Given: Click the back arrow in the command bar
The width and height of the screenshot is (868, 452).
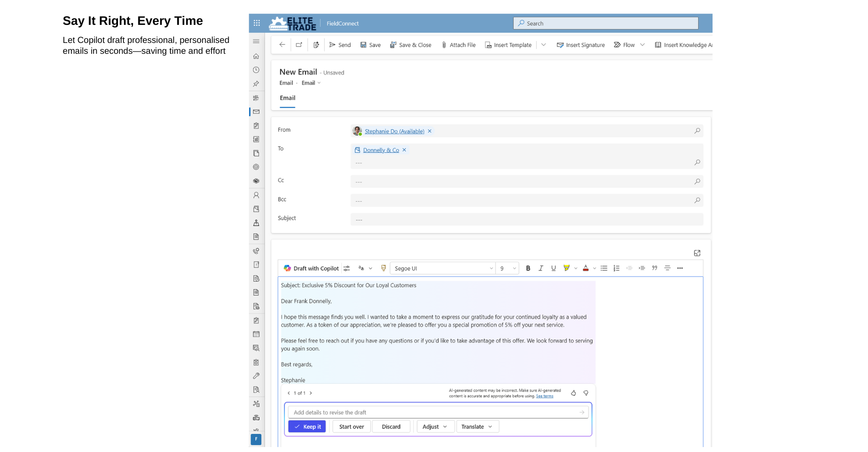Looking at the screenshot, I should (282, 45).
